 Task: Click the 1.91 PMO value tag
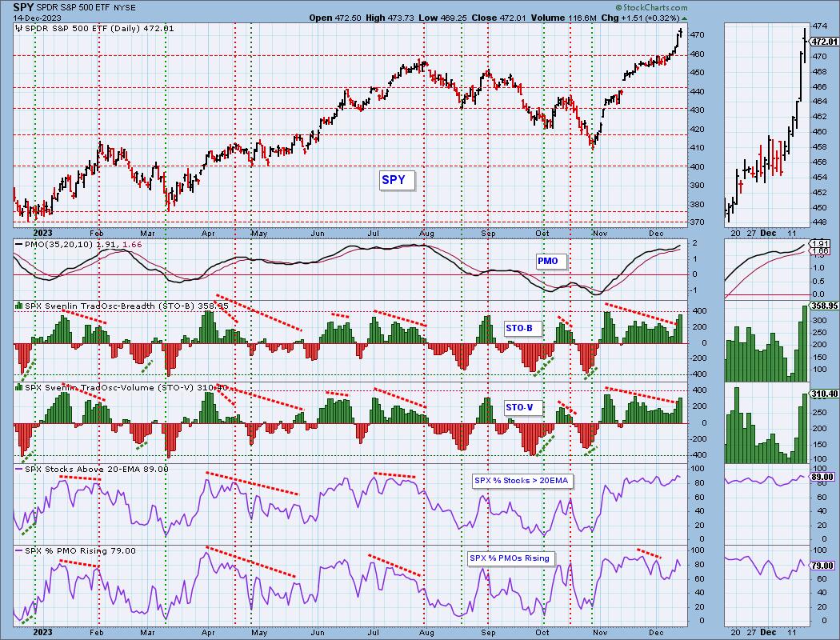click(x=821, y=243)
